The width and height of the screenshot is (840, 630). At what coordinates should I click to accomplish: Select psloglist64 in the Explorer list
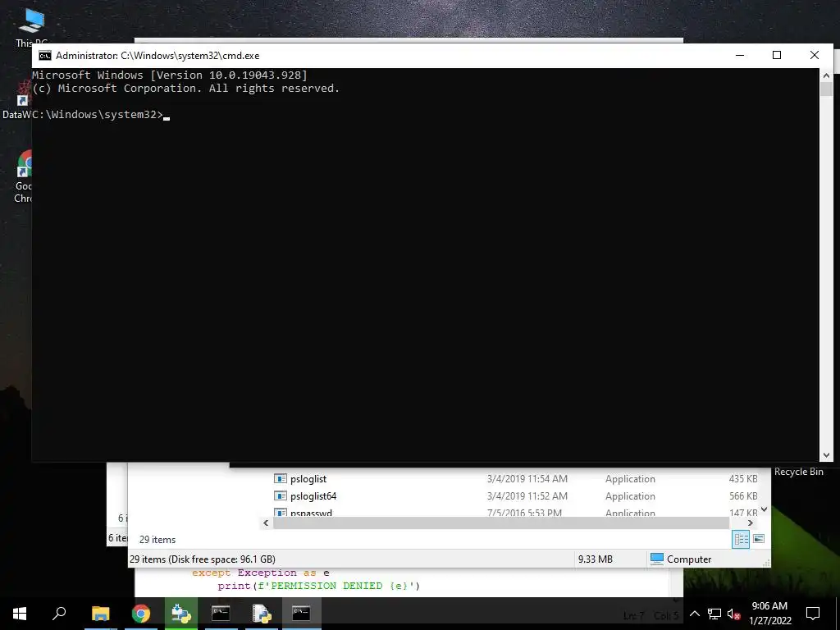point(313,496)
